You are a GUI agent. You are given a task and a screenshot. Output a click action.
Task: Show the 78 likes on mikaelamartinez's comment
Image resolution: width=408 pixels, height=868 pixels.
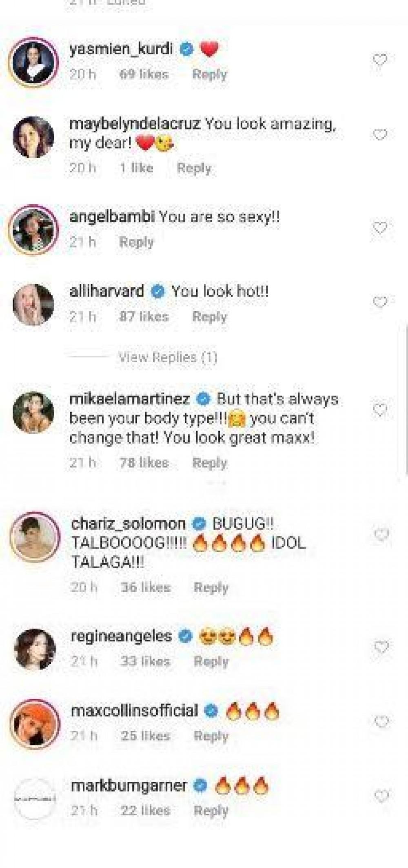coord(144,463)
